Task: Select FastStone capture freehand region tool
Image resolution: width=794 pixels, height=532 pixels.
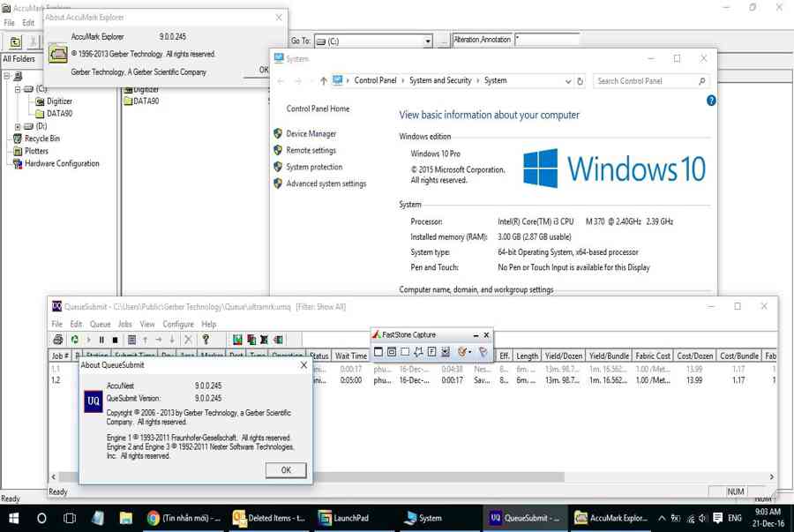Action: (x=418, y=351)
